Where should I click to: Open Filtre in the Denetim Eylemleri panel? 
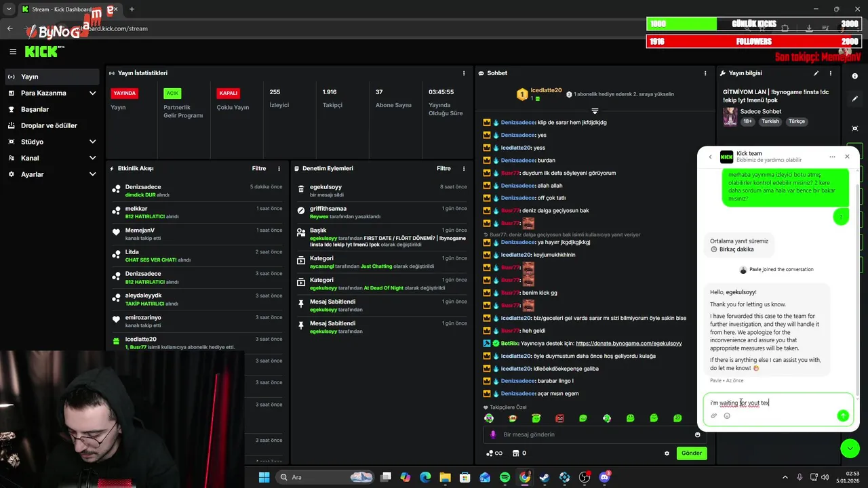(443, 169)
